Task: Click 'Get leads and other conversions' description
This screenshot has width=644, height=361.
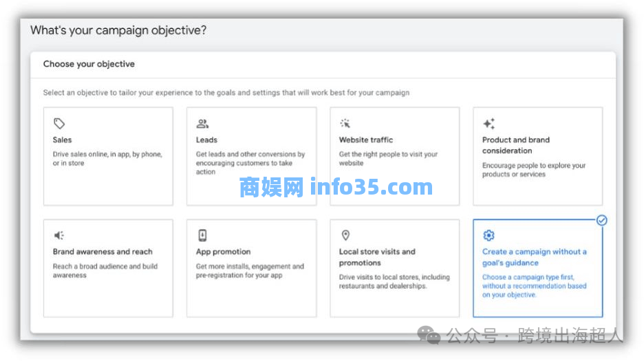Action: 250,163
